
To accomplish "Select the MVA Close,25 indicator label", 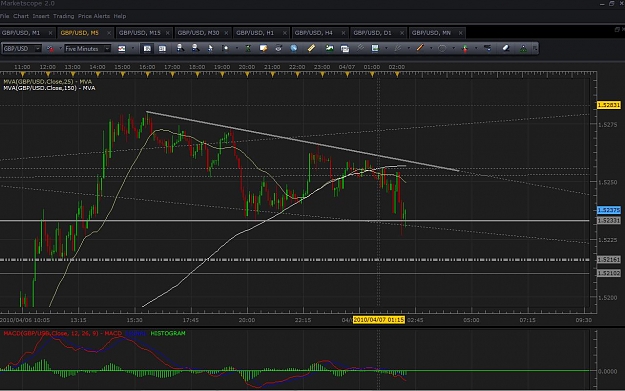I will 48,81.
